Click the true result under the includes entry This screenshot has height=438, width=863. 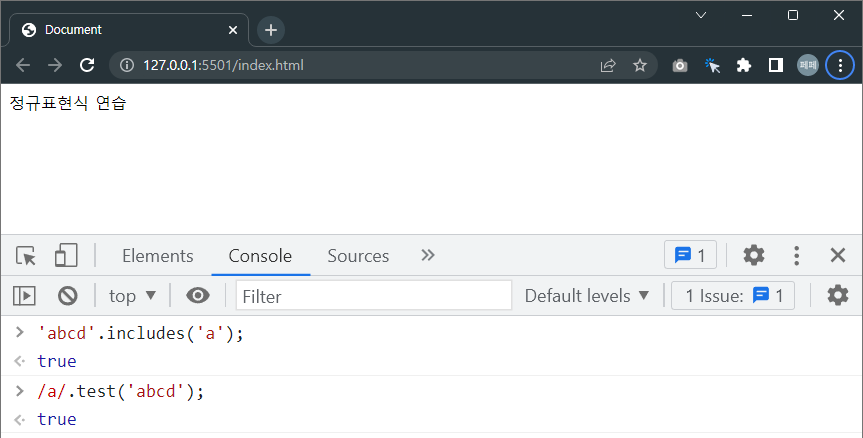click(x=57, y=362)
